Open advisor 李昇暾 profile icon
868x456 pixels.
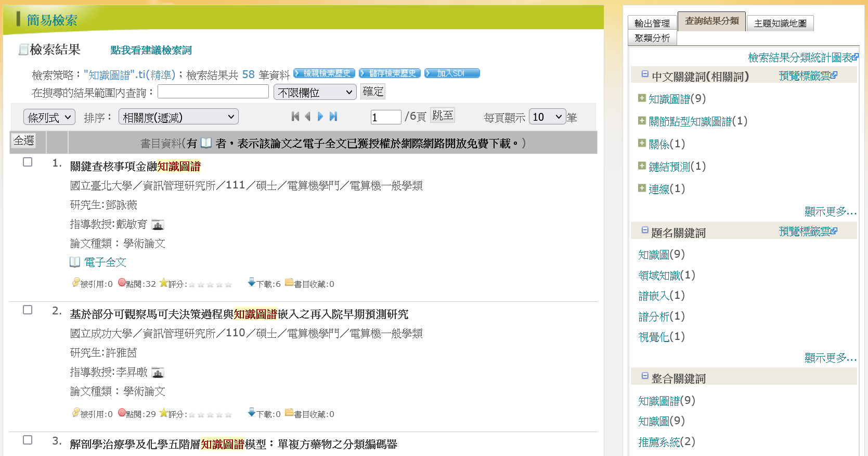[158, 373]
